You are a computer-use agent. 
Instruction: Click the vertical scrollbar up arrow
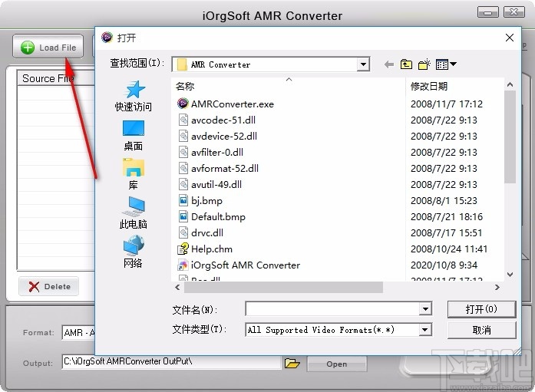coord(510,84)
